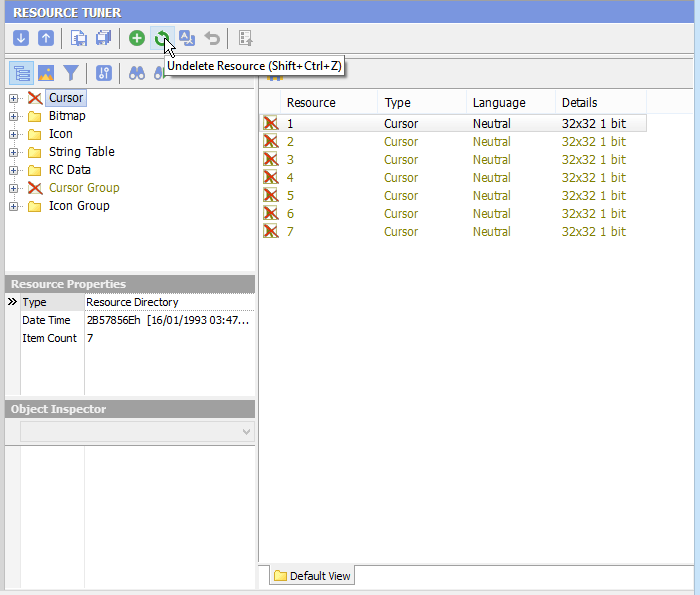Screen dimensions: 700x595
Task: Select the resource row numbered 1
Action: pos(453,123)
